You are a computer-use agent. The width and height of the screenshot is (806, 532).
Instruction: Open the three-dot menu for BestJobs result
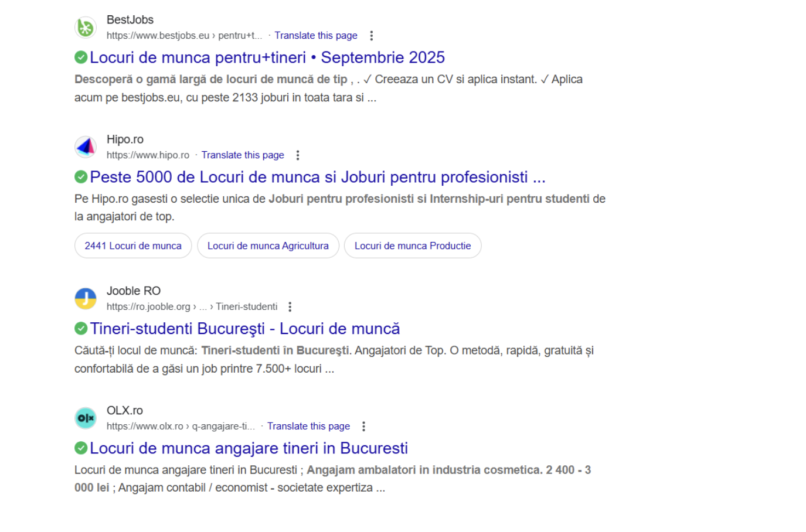click(371, 36)
